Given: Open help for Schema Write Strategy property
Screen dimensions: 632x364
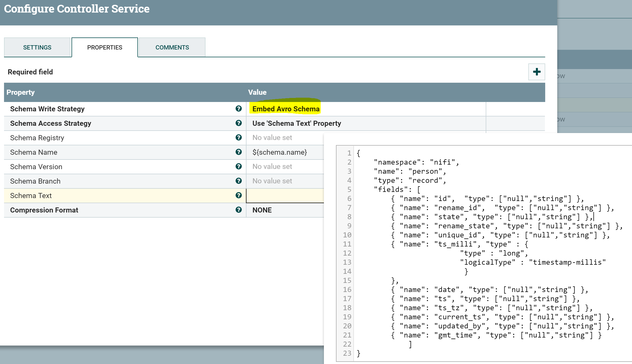Looking at the screenshot, I should coord(239,109).
